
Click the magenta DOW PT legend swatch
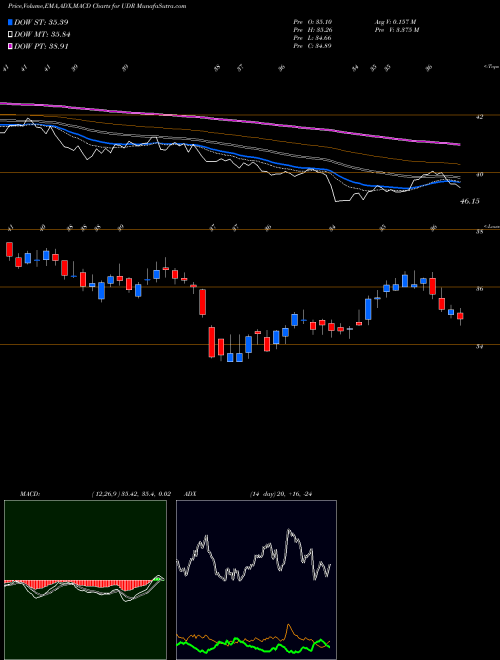point(10,46)
